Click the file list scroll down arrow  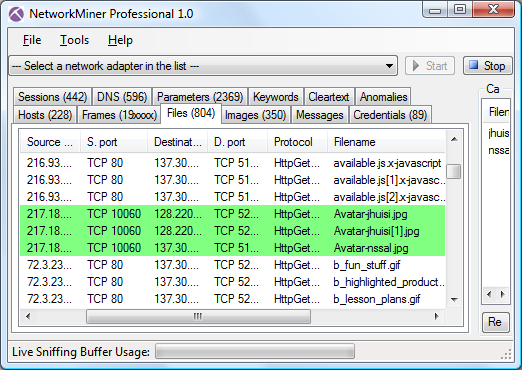pyautogui.click(x=454, y=300)
